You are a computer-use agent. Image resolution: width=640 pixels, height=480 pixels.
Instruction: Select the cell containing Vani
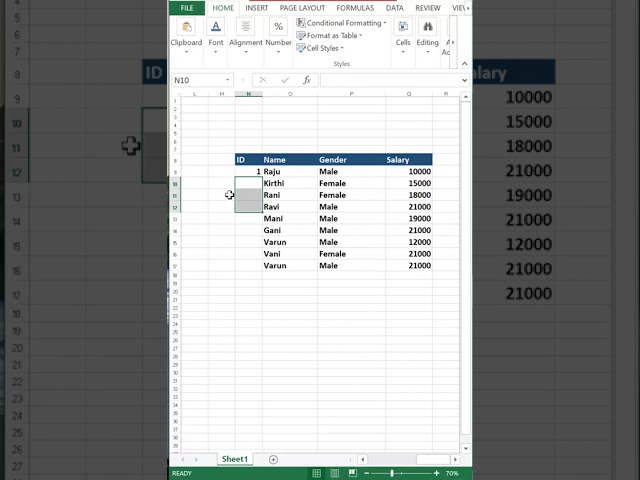point(290,254)
